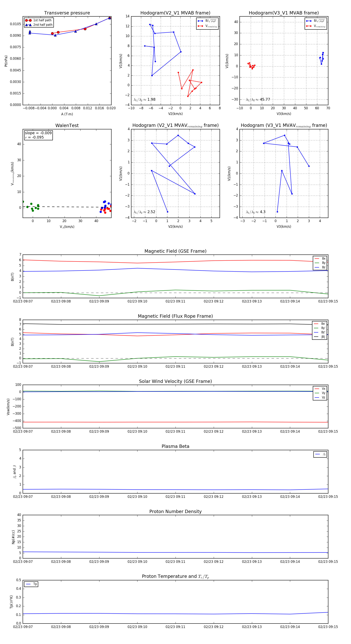
Task: Click the 'By' legend entry in GSE magnetic field plot
Action: [320, 263]
